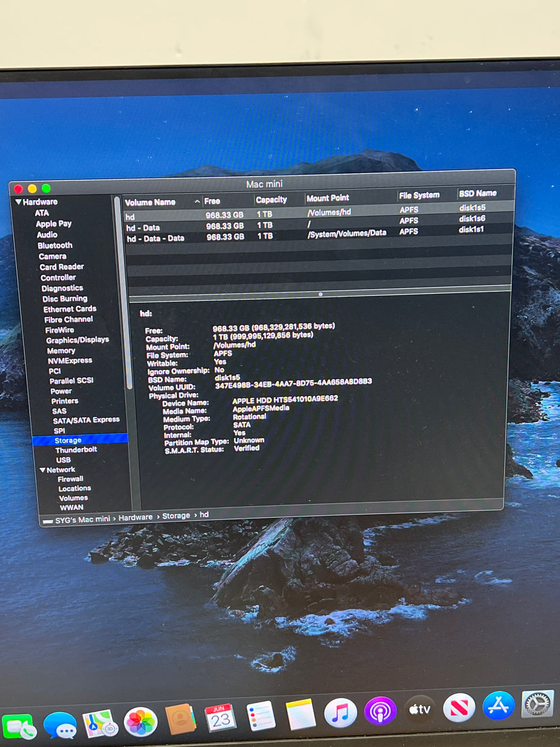Image resolution: width=560 pixels, height=747 pixels.
Task: Select FireWire in the sidebar
Action: 59,330
